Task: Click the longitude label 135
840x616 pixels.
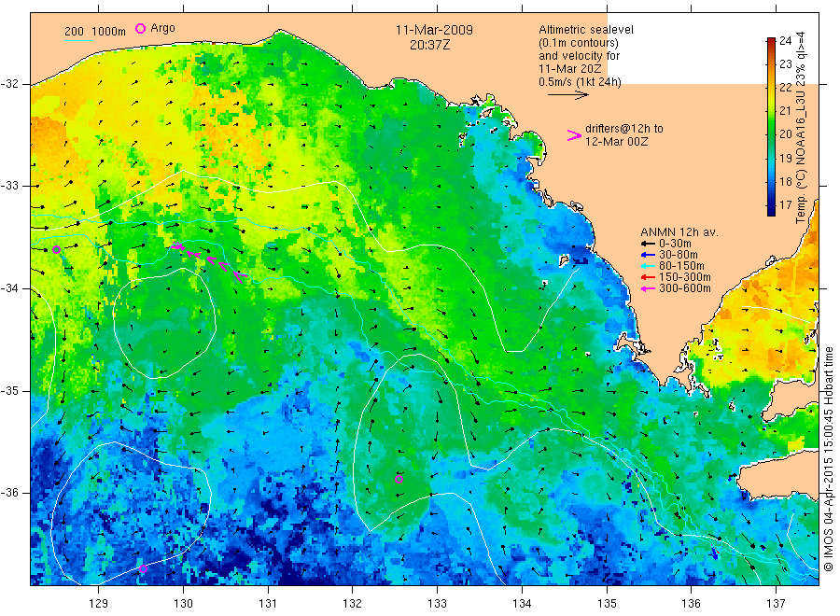Action: click(x=607, y=604)
